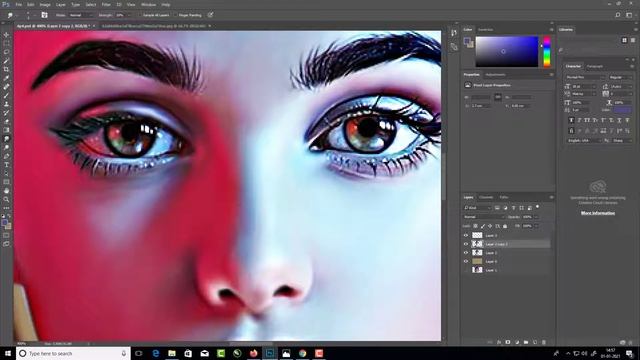Open the layer Fill dropdown arrow

click(x=536, y=226)
